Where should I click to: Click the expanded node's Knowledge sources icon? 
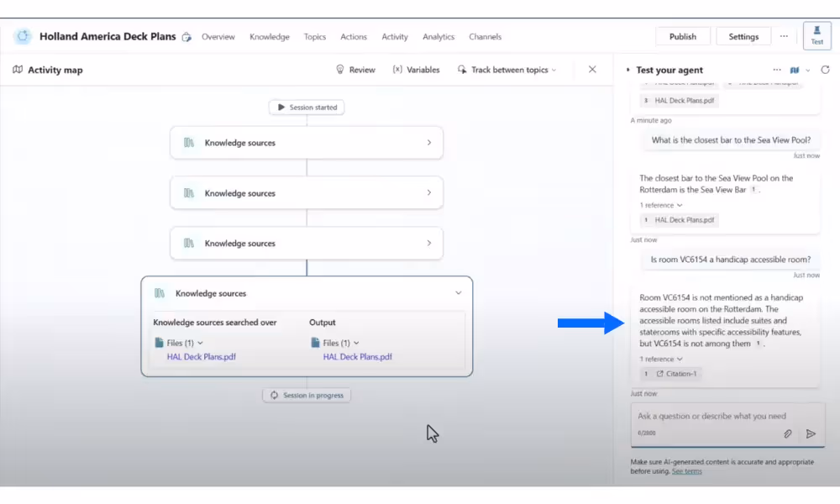159,293
